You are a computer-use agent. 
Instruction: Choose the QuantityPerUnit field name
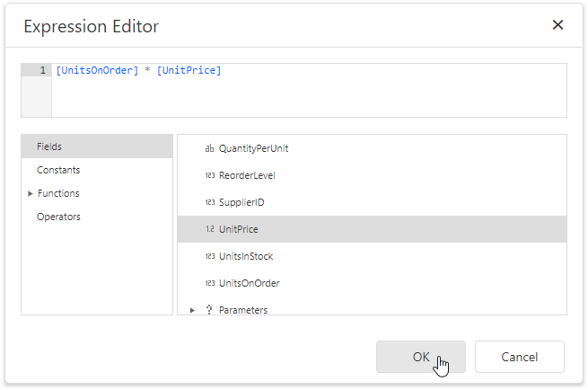tap(253, 148)
